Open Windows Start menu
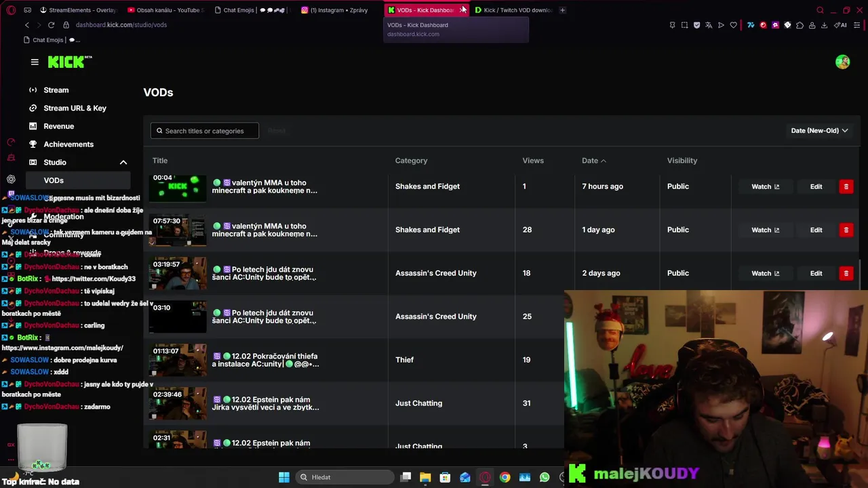Viewport: 868px width, 488px height. [284, 477]
